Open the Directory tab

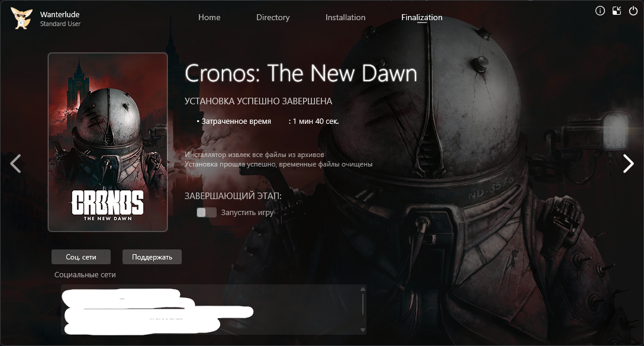click(x=273, y=17)
